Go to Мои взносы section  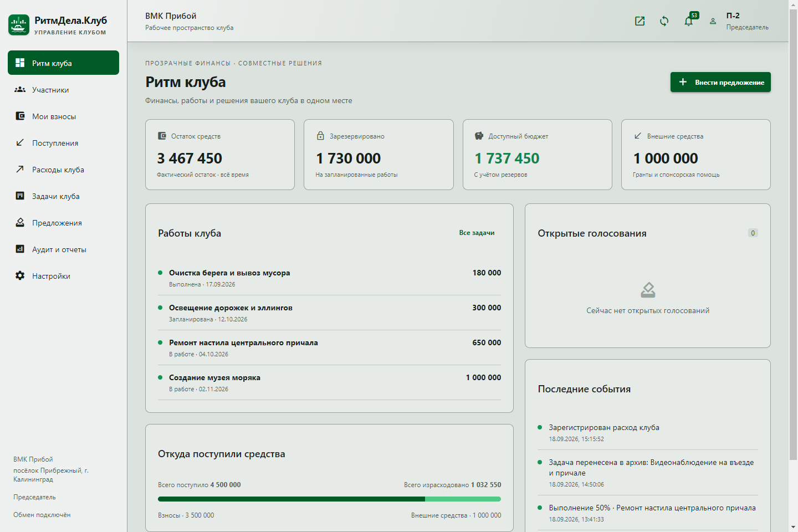click(x=63, y=116)
